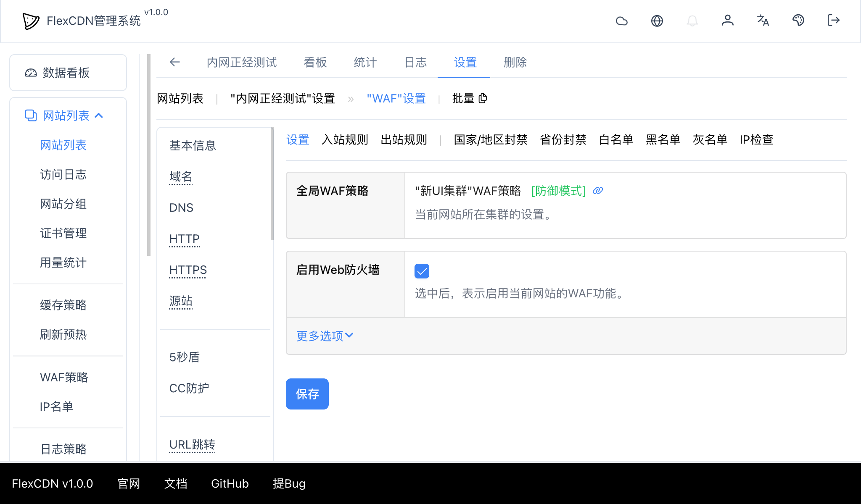The width and height of the screenshot is (861, 504).
Task: Open the 国家/地区封禁 section
Action: point(490,140)
